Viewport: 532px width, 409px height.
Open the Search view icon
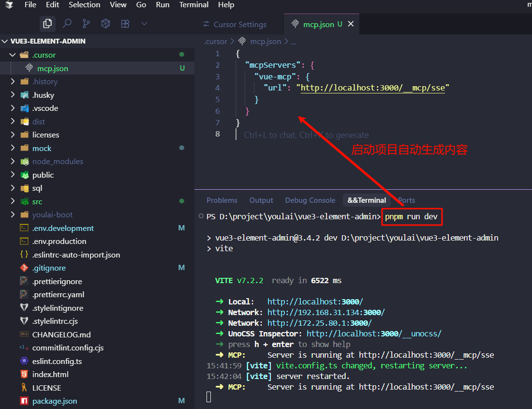coord(67,23)
